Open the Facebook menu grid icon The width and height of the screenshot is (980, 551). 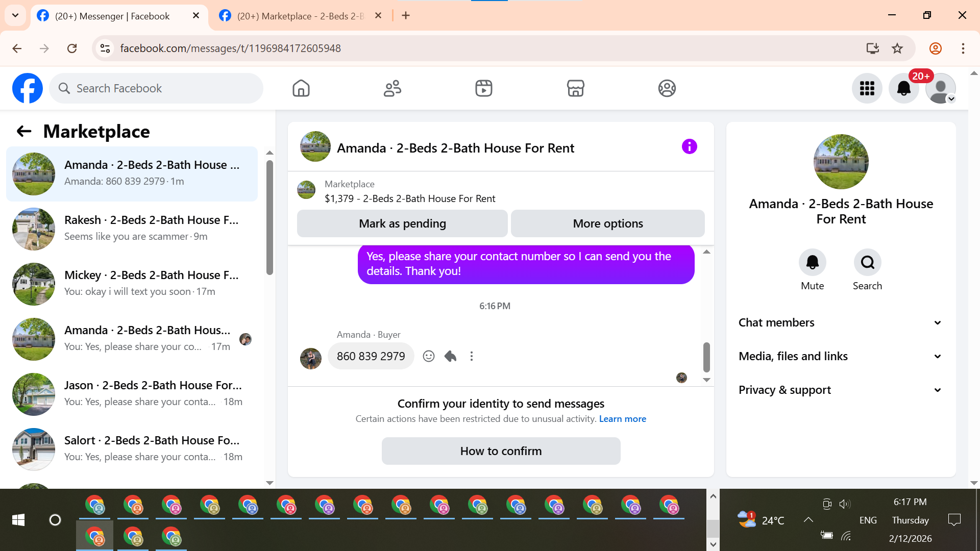(x=867, y=88)
